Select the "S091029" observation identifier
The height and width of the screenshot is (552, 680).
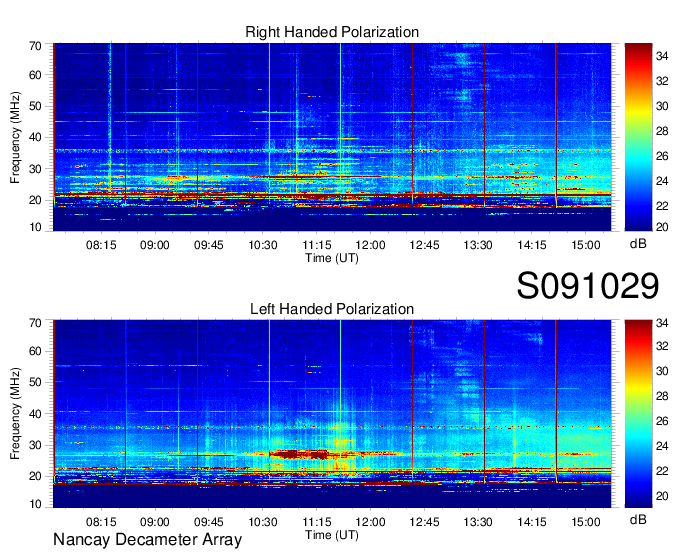(x=588, y=285)
